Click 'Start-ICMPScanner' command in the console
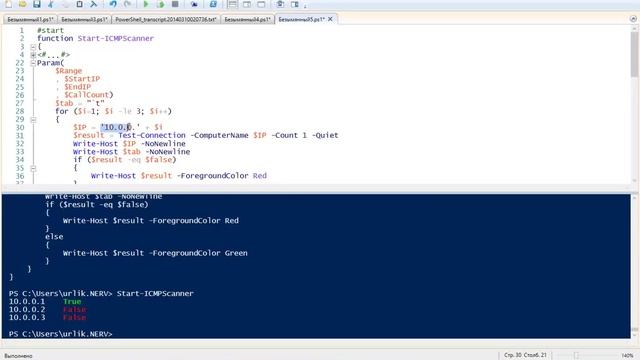The height and width of the screenshot is (360, 640). coord(155,293)
